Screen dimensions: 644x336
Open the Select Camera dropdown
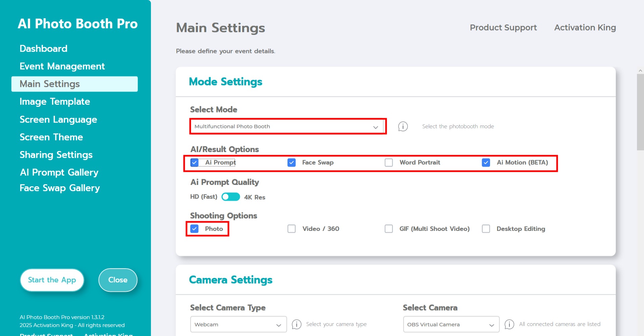(x=451, y=325)
